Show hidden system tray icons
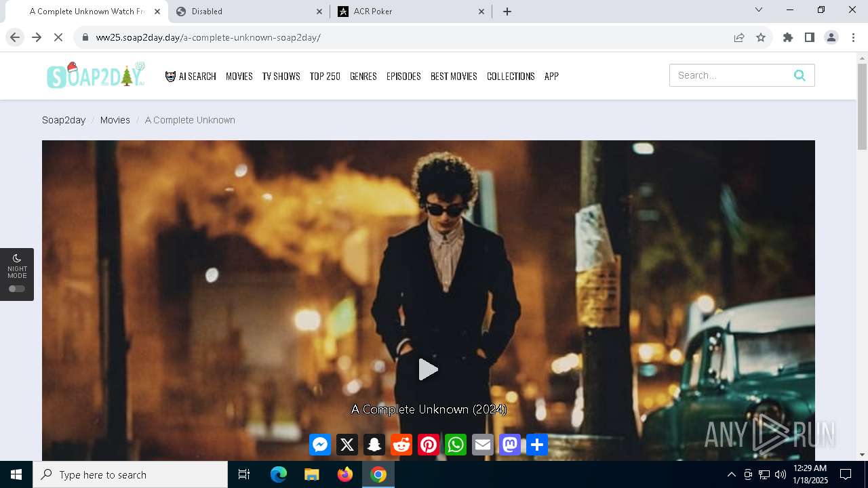 pyautogui.click(x=731, y=474)
